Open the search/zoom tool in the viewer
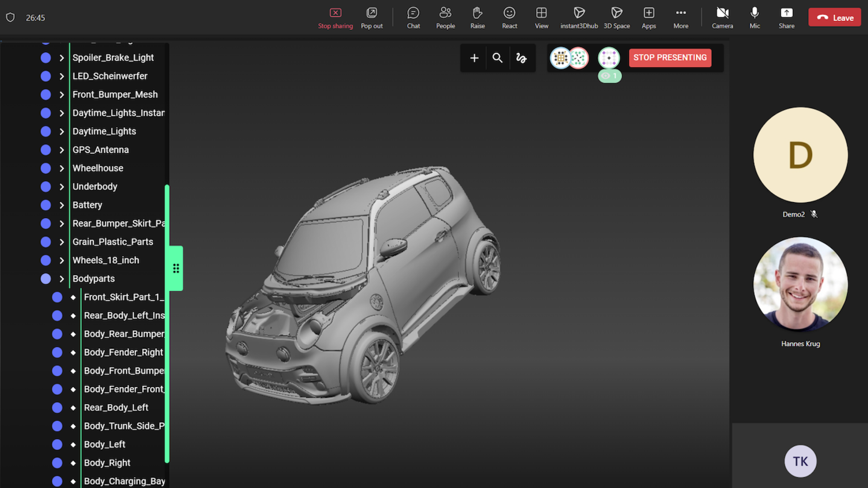 (498, 58)
